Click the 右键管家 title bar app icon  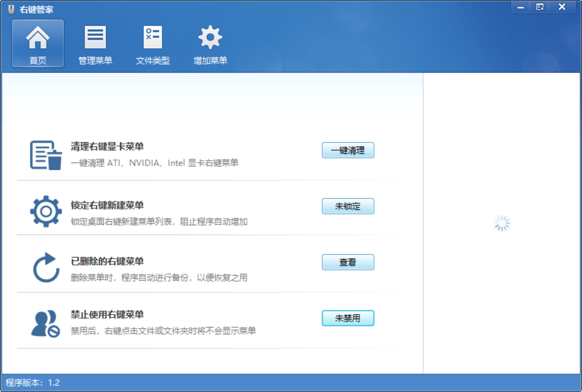click(x=10, y=7)
